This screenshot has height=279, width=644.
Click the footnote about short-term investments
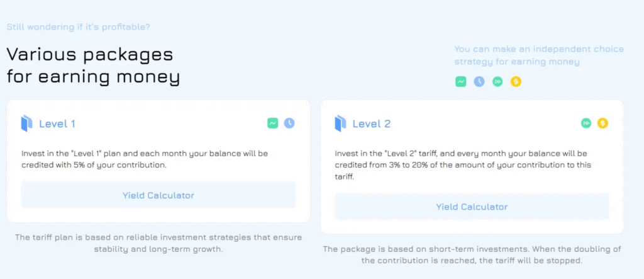point(472,254)
